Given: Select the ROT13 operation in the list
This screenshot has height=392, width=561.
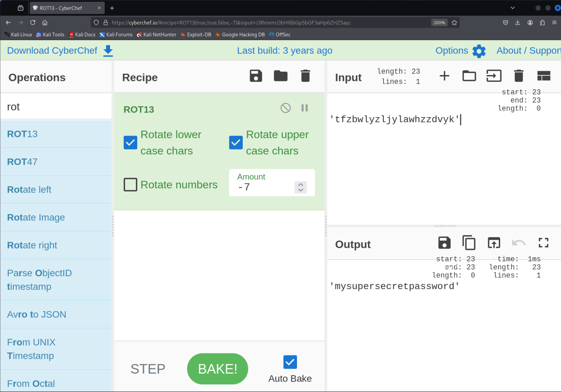Looking at the screenshot, I should click(56, 134).
